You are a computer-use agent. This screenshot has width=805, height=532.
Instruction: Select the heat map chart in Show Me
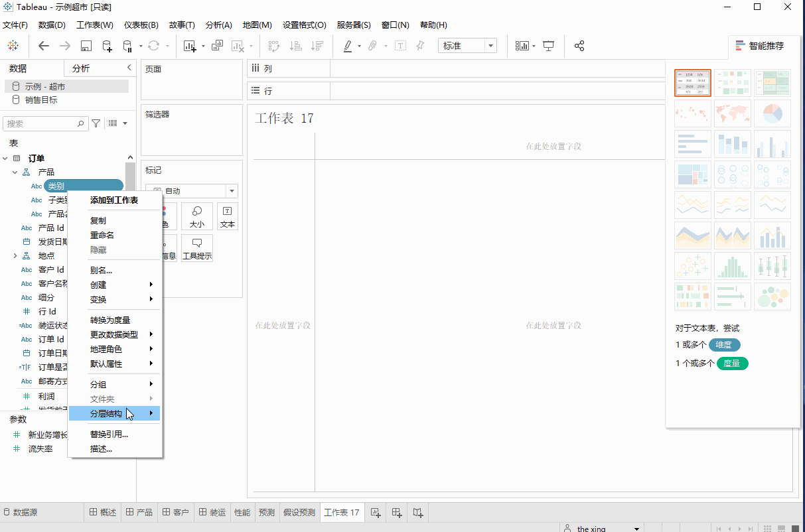pos(733,83)
